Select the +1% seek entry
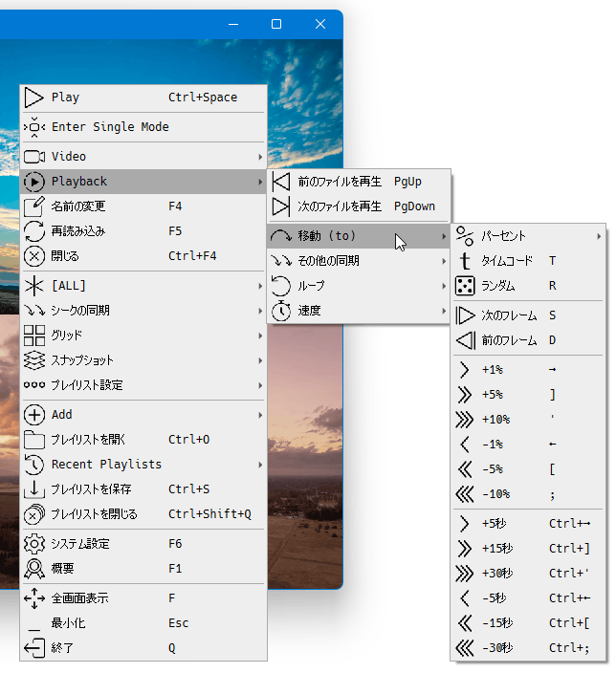 coord(528,370)
